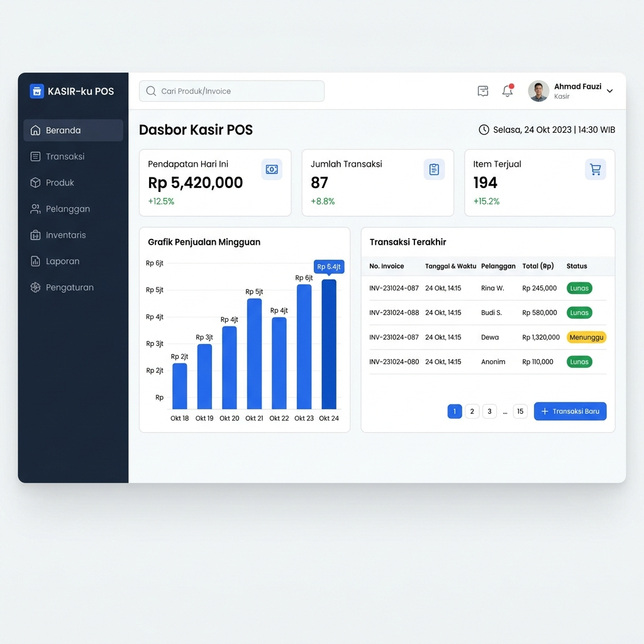Viewport: 644px width, 644px height.
Task: Open invoice INV-231024-080
Action: (x=394, y=362)
